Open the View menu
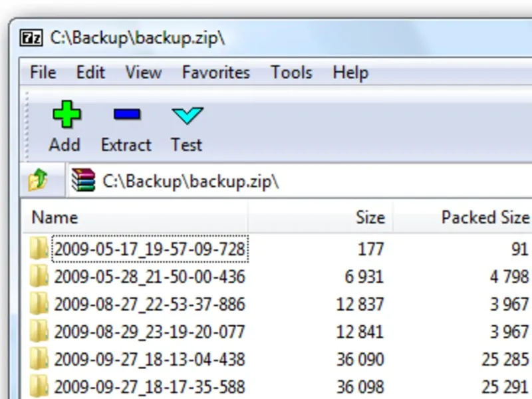This screenshot has width=532, height=399. click(143, 72)
